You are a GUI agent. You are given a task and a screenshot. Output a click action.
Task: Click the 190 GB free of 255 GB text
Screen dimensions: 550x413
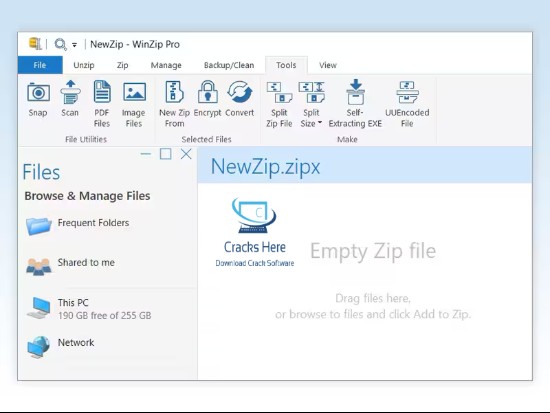[105, 315]
